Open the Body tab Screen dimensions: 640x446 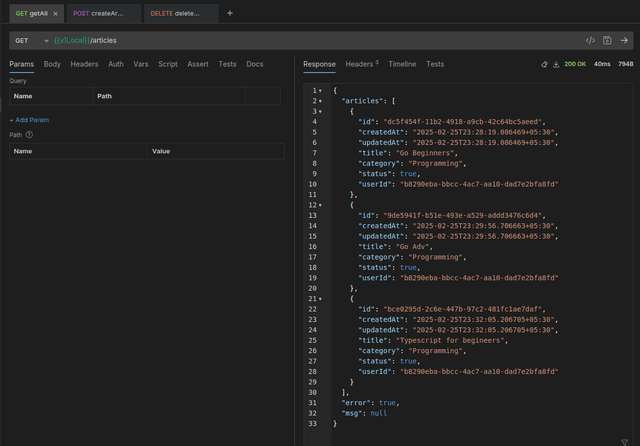(x=52, y=64)
